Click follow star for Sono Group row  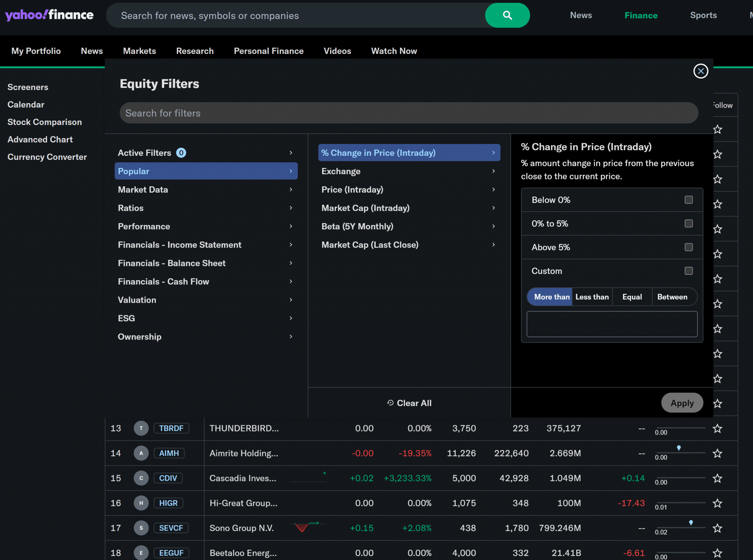[717, 528]
